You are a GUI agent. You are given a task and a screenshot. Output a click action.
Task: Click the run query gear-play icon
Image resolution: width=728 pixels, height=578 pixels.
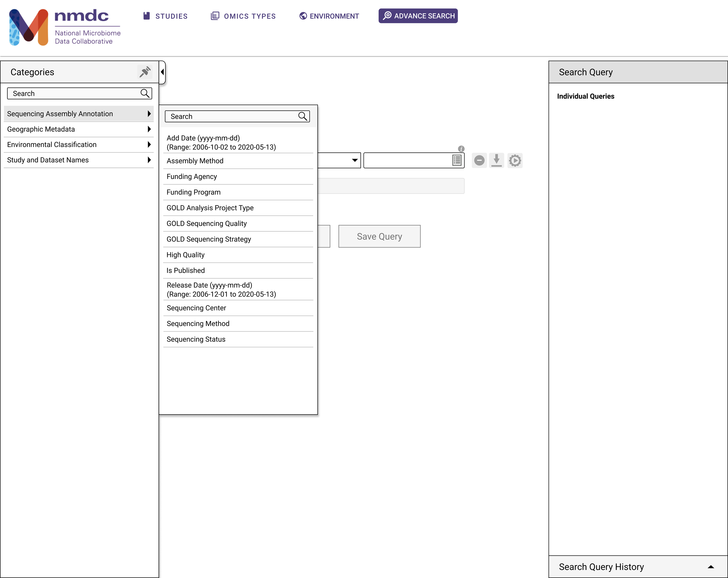coord(515,160)
